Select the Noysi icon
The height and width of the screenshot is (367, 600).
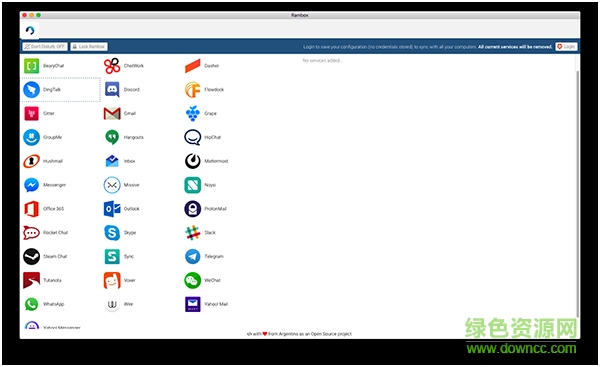192,185
